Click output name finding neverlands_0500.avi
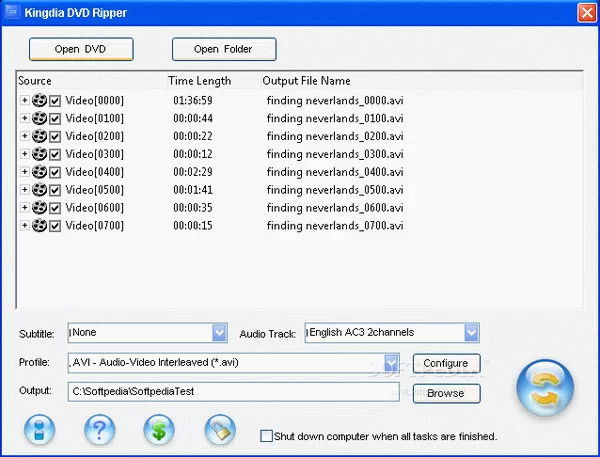 coord(335,190)
